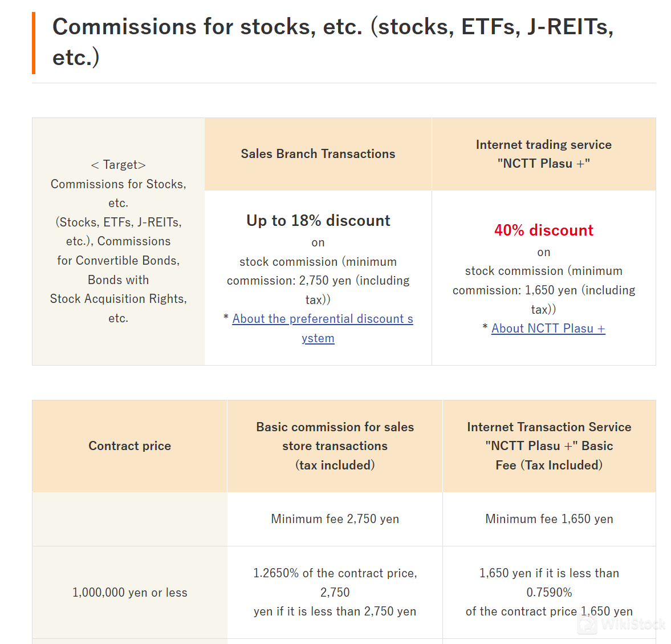Click the sales branch stock commission paragraph
The image size is (671, 644).
click(318, 280)
